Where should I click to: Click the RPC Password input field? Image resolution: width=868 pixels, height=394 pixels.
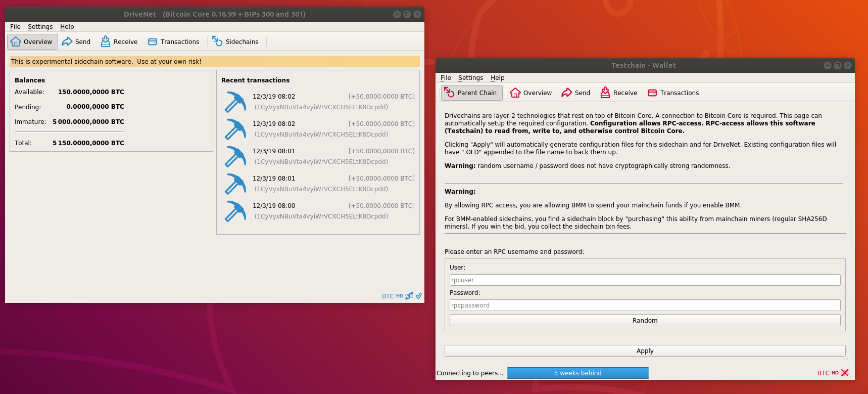click(645, 305)
